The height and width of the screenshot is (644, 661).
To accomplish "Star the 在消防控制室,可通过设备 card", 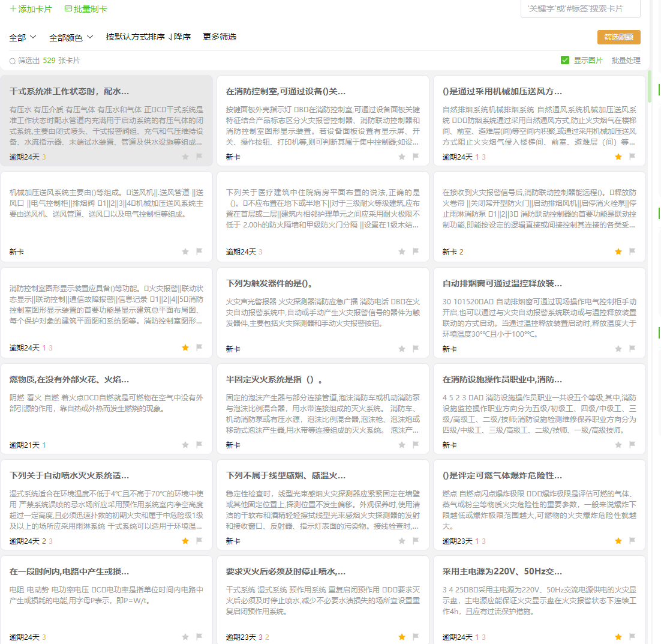I will click(402, 157).
